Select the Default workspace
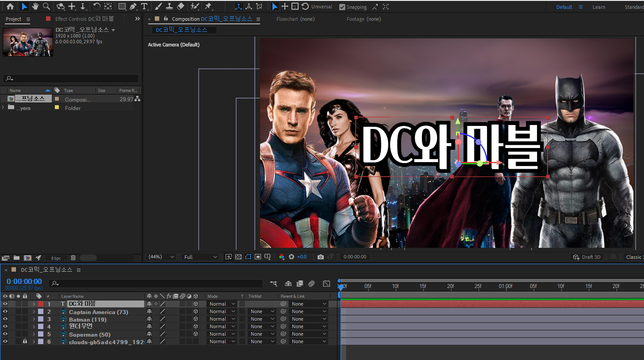 tap(564, 7)
